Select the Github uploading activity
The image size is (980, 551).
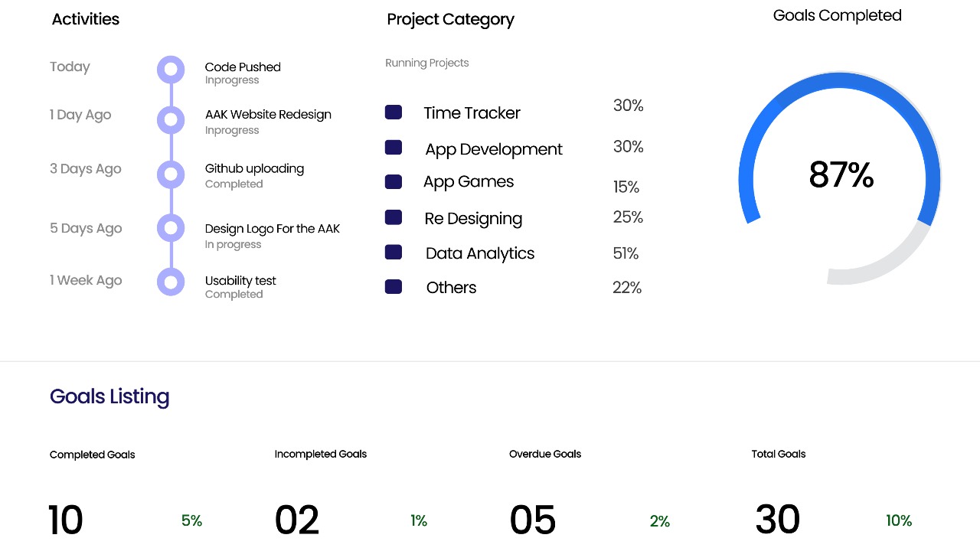pyautogui.click(x=254, y=168)
